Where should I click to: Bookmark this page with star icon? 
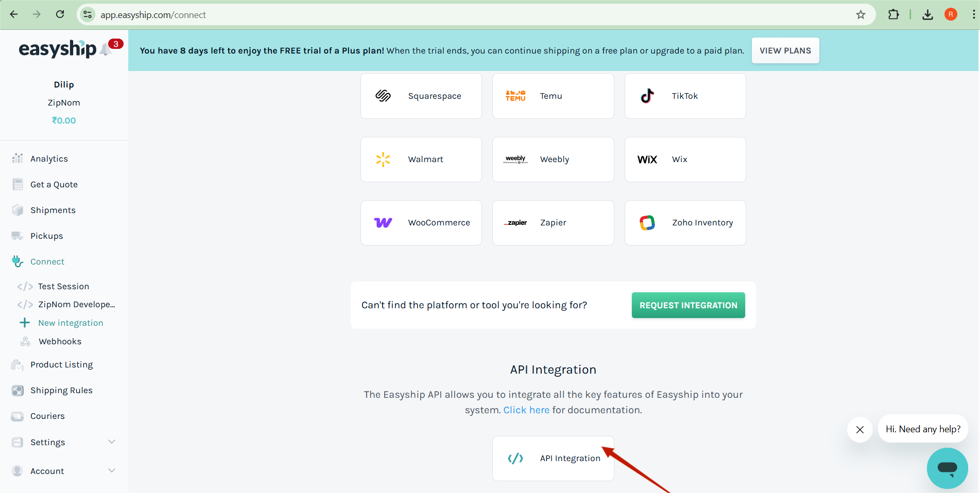point(861,14)
